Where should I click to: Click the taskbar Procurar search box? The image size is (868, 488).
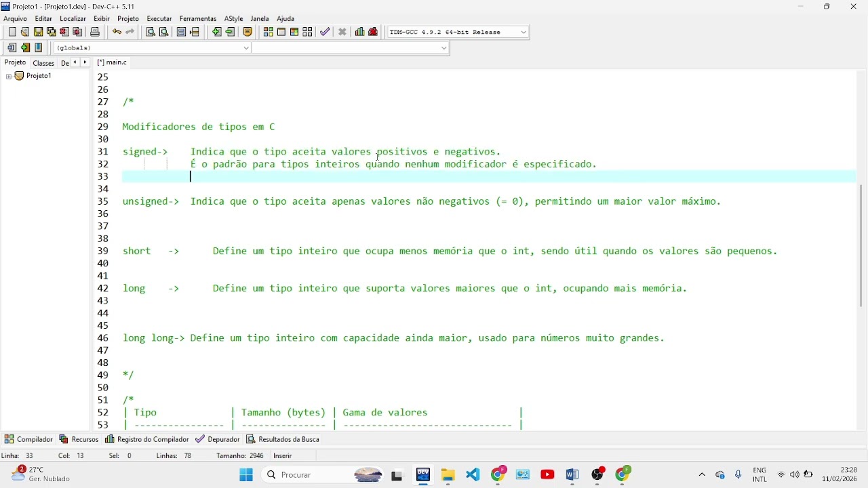[x=324, y=475]
